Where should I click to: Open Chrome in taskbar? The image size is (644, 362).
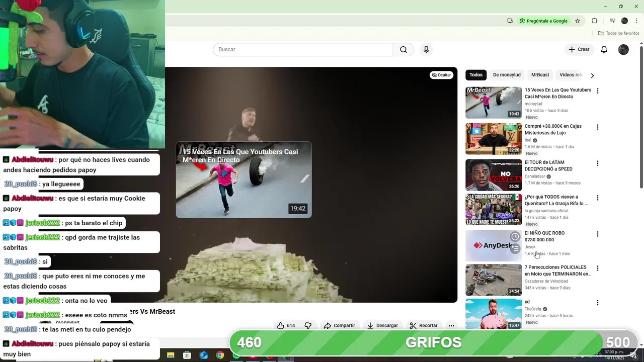(x=220, y=355)
